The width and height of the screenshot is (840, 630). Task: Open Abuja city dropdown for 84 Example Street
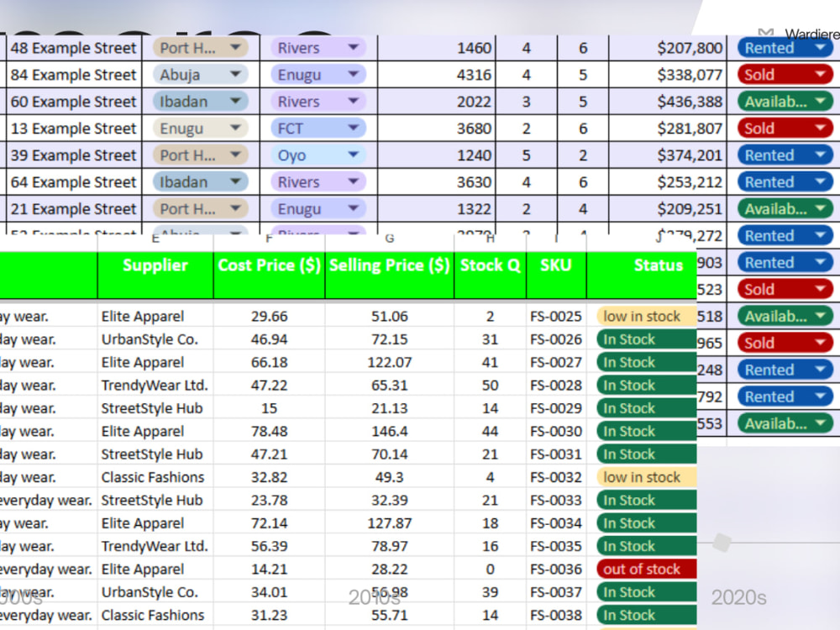pyautogui.click(x=201, y=75)
